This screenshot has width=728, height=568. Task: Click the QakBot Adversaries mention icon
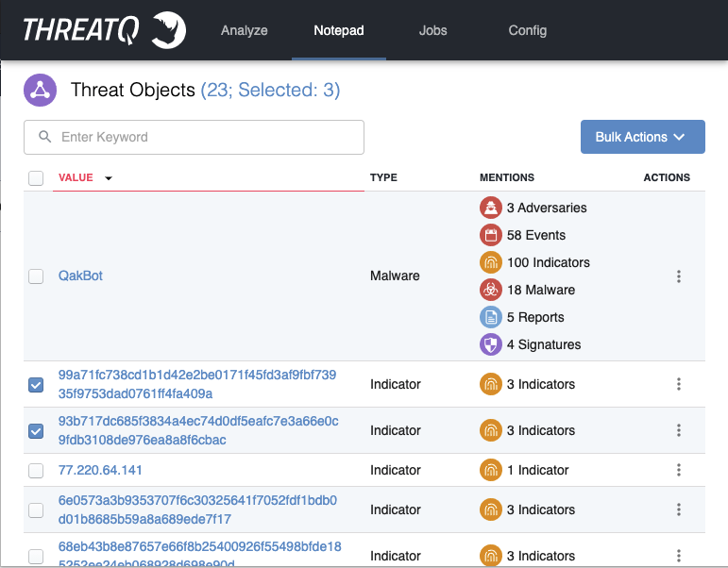tap(491, 208)
